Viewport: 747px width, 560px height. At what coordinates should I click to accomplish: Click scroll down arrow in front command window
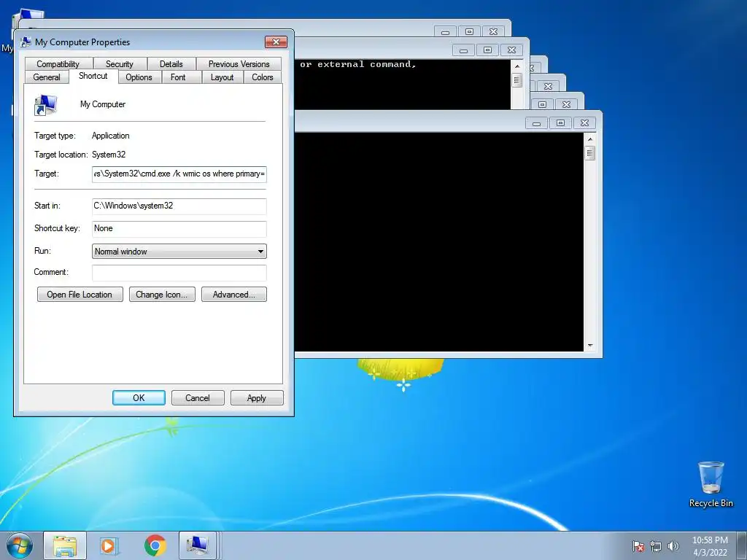pos(590,346)
